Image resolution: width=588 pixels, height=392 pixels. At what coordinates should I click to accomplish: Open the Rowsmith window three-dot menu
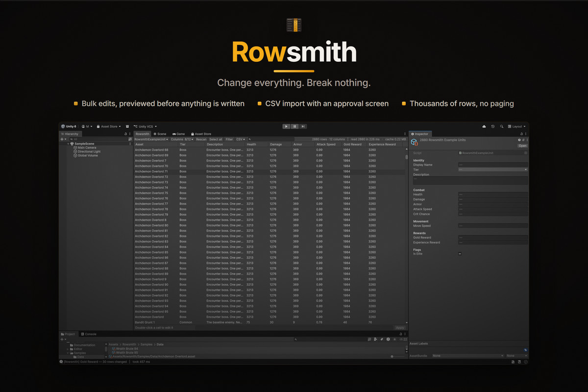(x=405, y=134)
